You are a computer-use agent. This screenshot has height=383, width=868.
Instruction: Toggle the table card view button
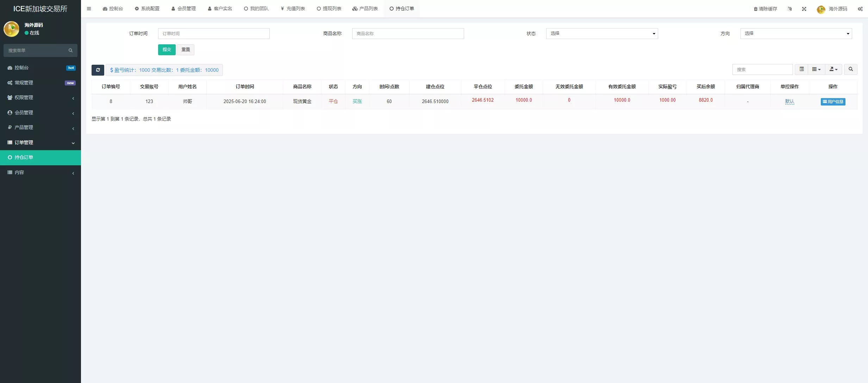pos(802,69)
